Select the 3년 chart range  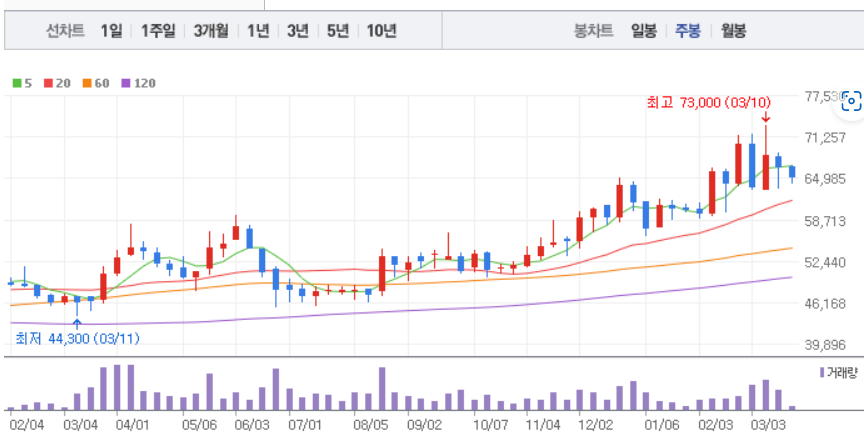(298, 31)
